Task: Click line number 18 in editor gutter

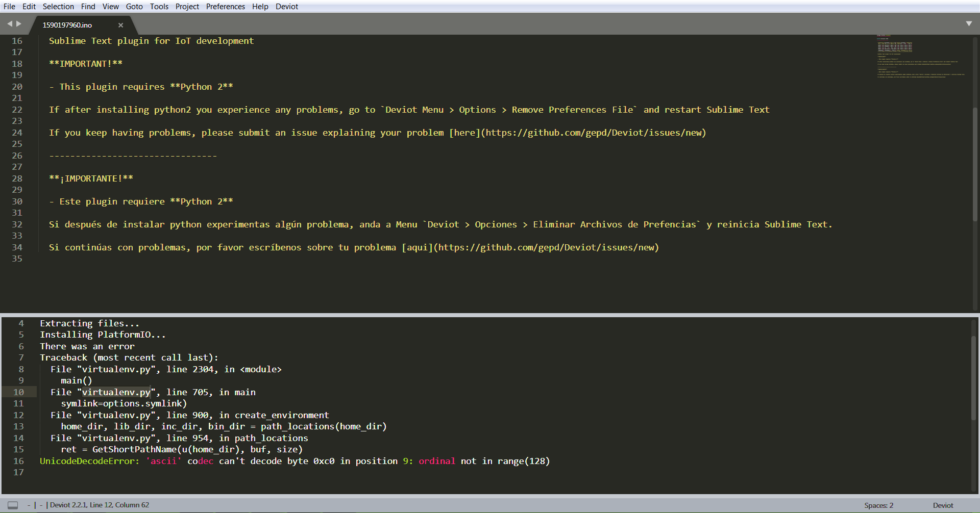Action: pos(17,64)
